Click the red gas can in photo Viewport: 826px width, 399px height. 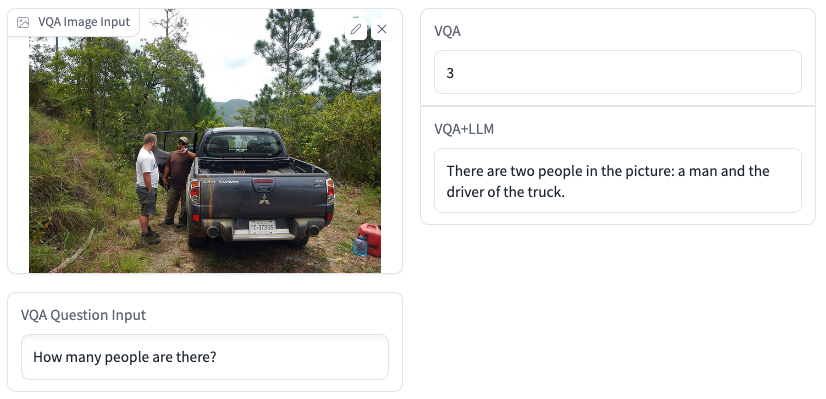[371, 239]
